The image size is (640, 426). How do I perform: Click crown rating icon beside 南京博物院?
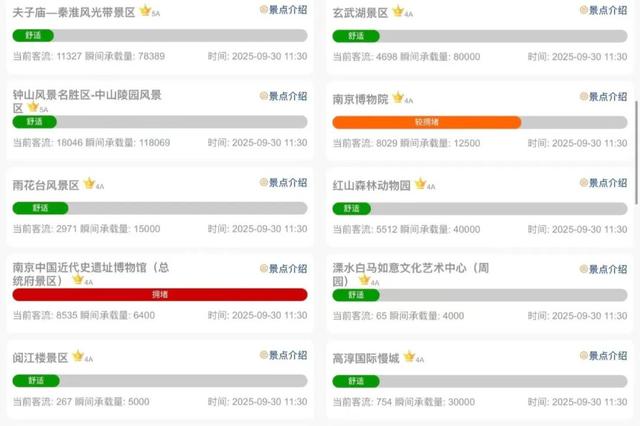398,98
